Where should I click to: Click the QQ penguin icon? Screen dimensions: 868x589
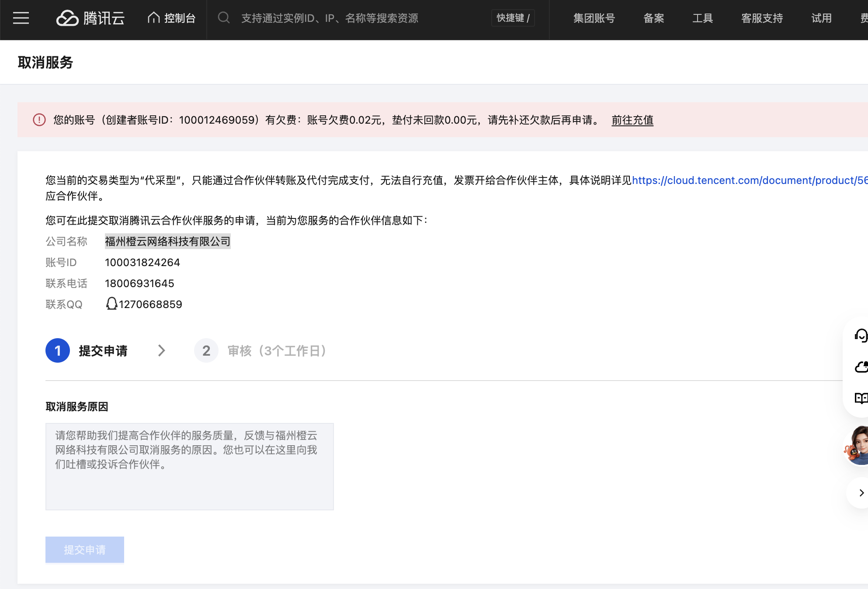[112, 304]
